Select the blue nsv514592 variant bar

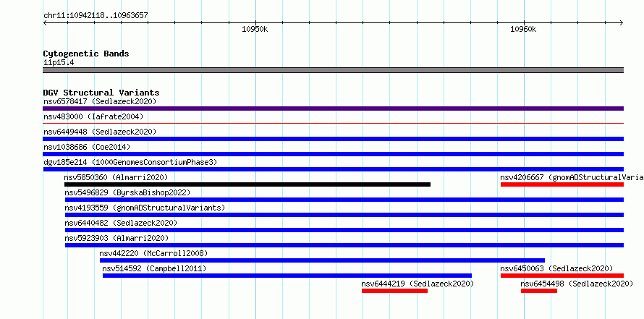tap(287, 276)
